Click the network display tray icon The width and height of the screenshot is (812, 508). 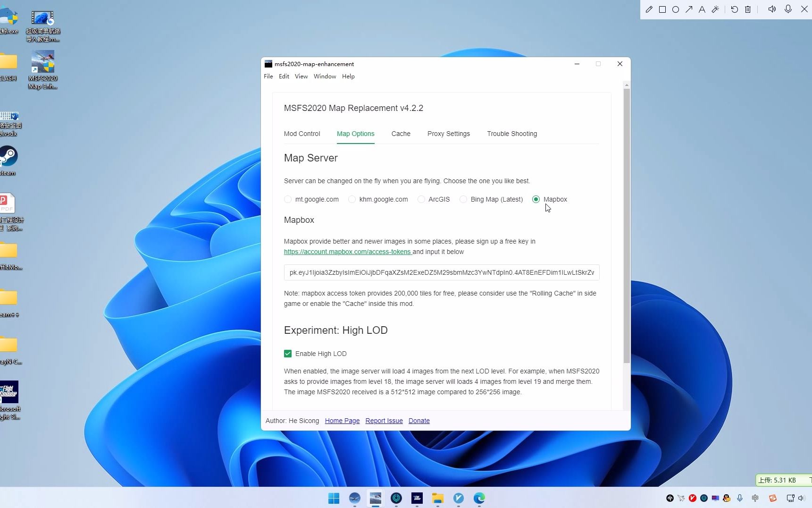click(x=790, y=498)
